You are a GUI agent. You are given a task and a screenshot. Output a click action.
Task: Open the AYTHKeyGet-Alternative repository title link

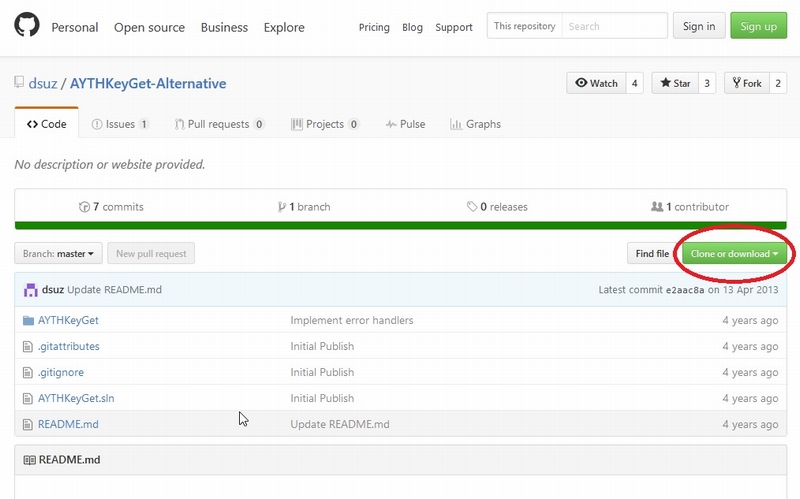[x=148, y=83]
